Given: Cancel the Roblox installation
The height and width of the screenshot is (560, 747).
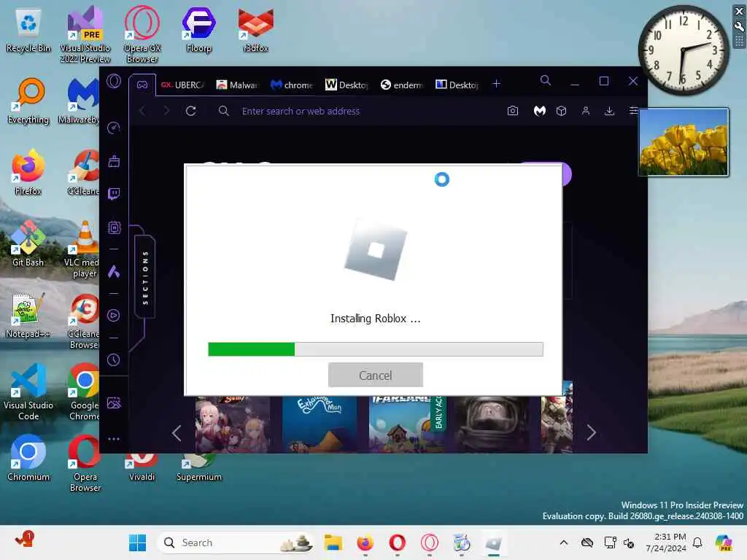Looking at the screenshot, I should 376,376.
